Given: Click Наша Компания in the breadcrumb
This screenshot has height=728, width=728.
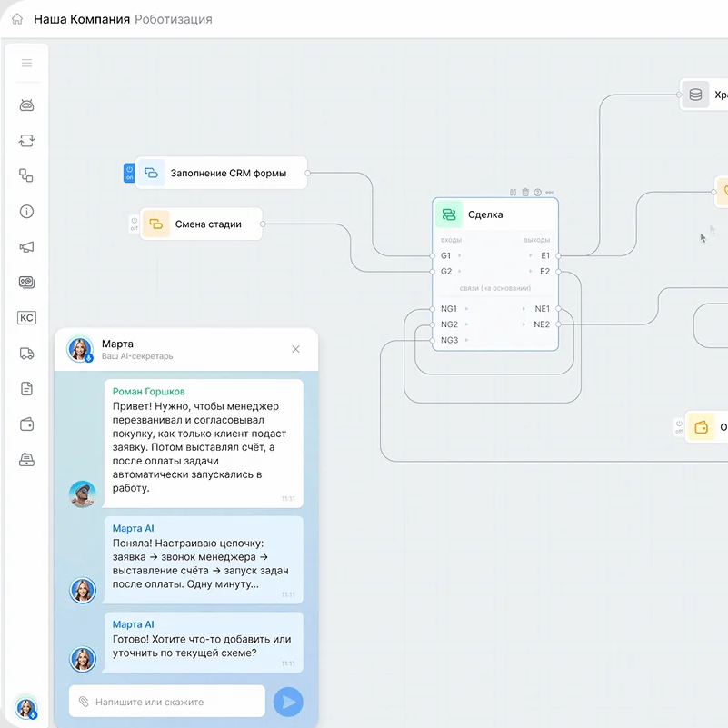Looking at the screenshot, I should (82, 19).
